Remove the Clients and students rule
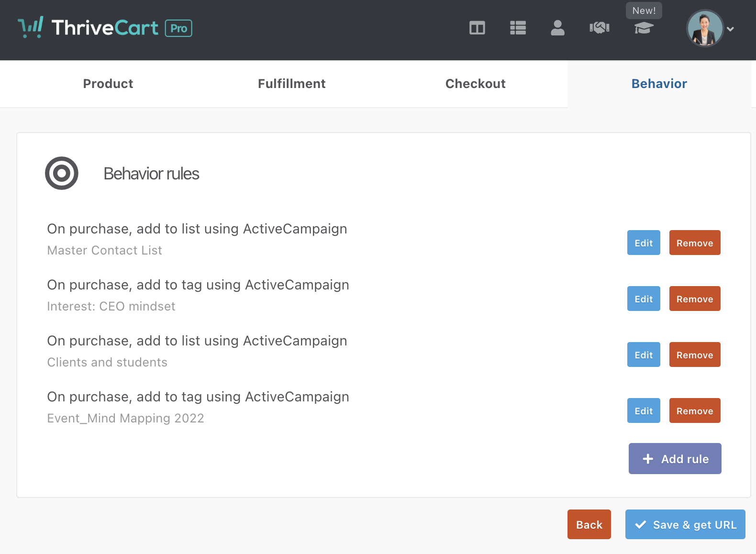Viewport: 756px width, 554px height. [x=695, y=355]
